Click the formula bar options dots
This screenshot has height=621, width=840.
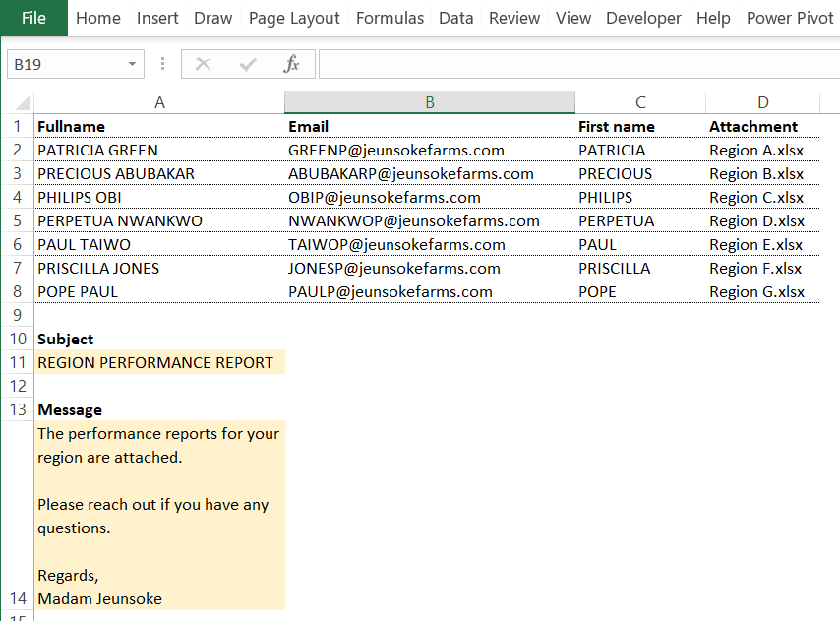(x=163, y=64)
